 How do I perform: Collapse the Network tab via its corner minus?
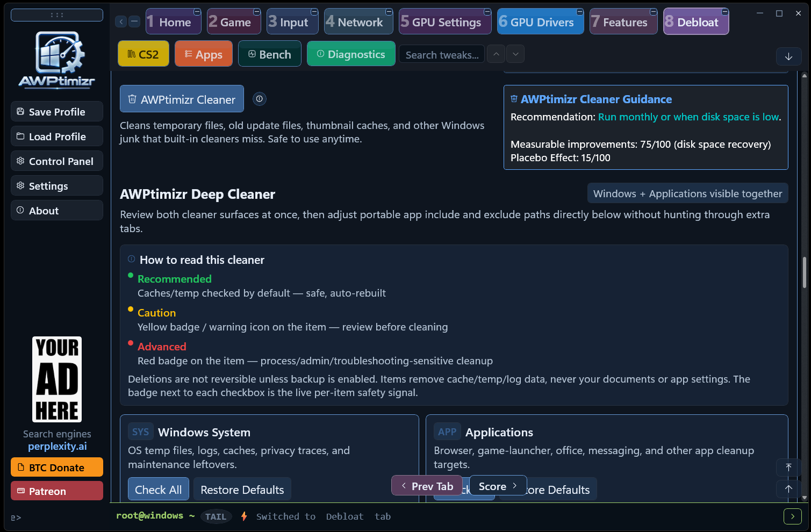[x=389, y=12]
